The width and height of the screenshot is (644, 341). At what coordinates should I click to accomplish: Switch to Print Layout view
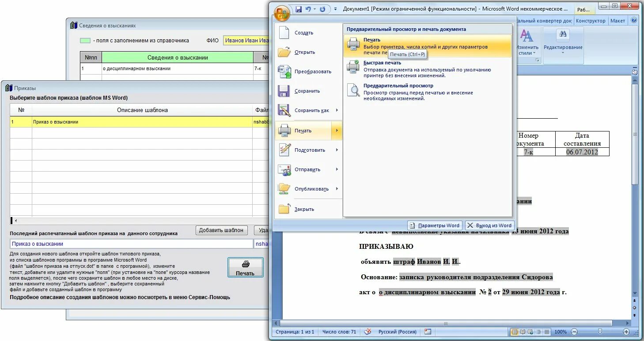click(x=515, y=332)
